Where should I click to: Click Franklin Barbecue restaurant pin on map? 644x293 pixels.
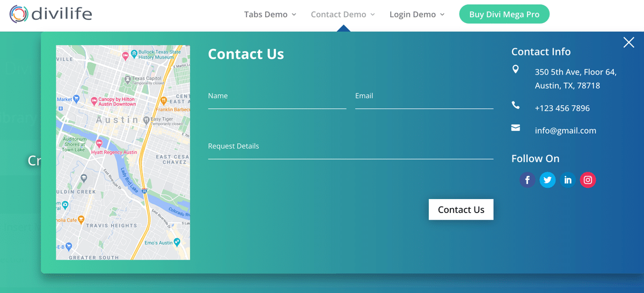tap(164, 100)
